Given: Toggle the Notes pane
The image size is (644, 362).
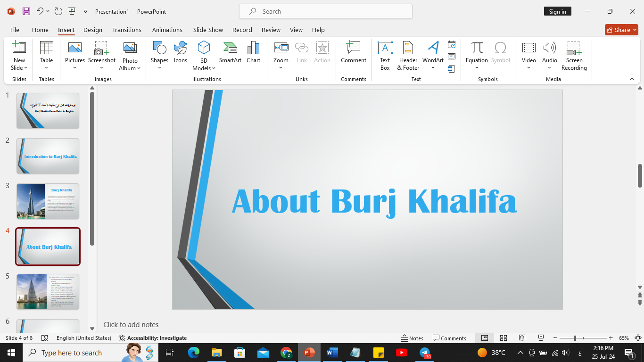Looking at the screenshot, I should 412,338.
